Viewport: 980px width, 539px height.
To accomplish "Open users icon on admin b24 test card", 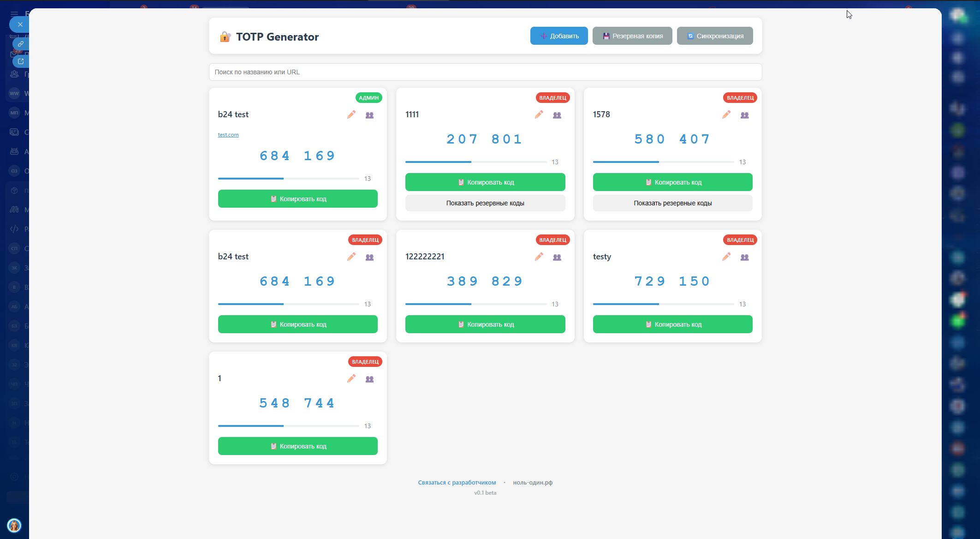I will point(369,115).
